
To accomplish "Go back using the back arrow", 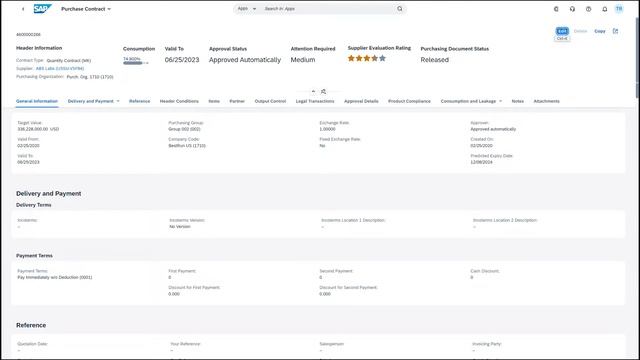I will pos(23,9).
